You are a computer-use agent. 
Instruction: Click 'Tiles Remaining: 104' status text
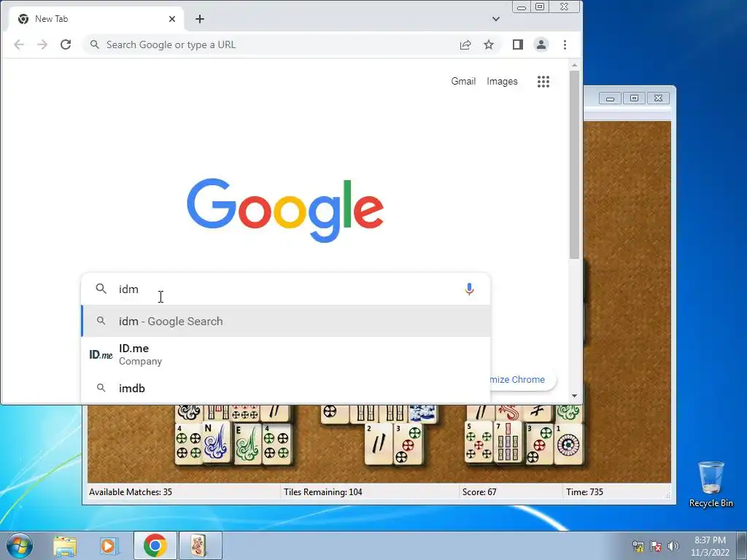323,492
